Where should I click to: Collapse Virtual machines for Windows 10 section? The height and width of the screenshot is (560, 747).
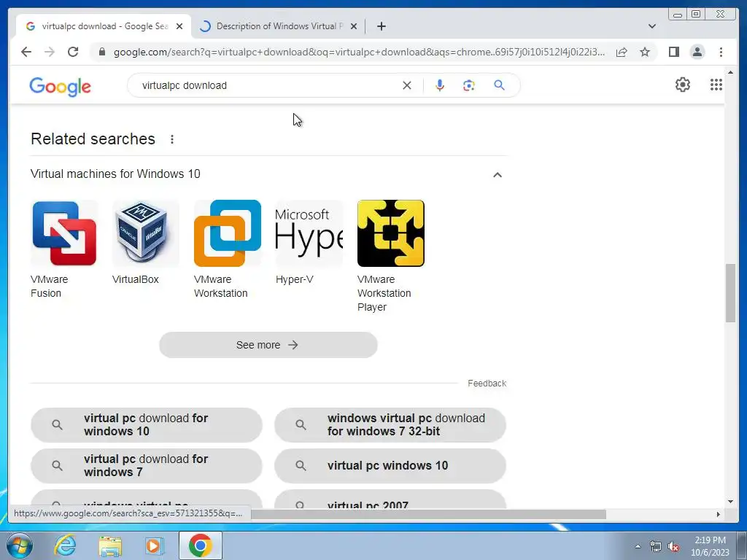(x=498, y=175)
